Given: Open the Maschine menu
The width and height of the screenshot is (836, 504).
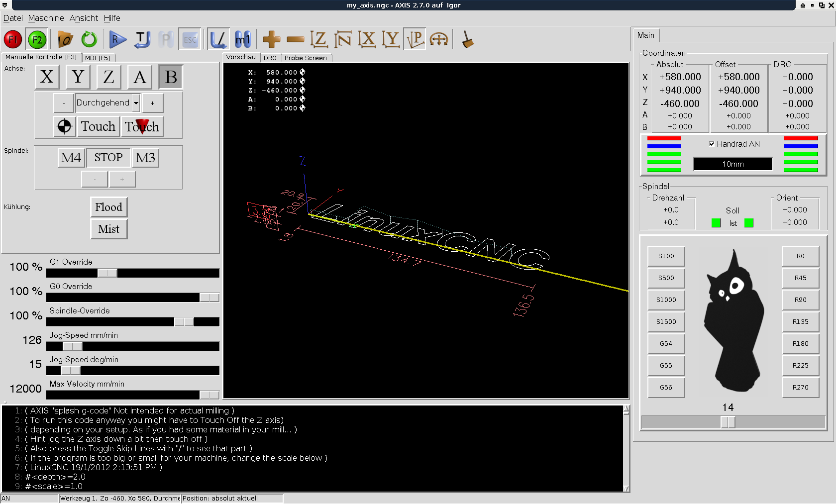Looking at the screenshot, I should (46, 18).
